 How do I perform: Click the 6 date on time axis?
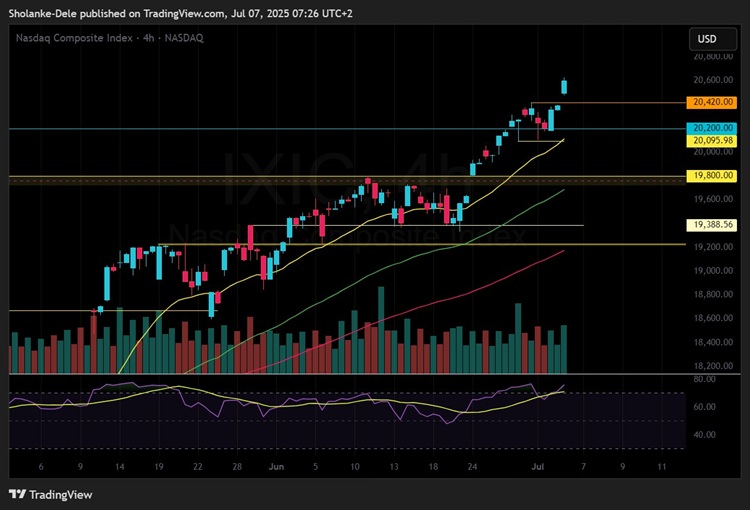point(41,466)
